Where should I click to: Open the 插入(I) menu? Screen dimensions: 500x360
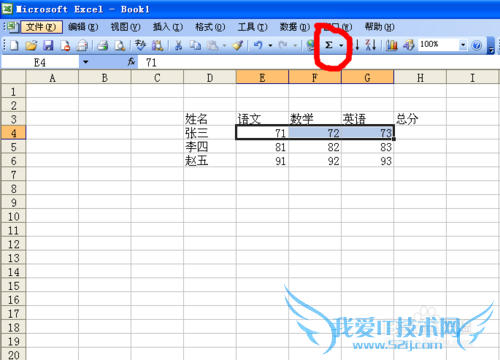168,27
